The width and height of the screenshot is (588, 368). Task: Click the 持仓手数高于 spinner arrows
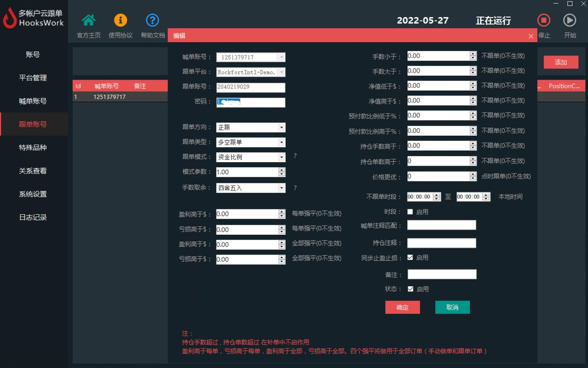pos(473,145)
